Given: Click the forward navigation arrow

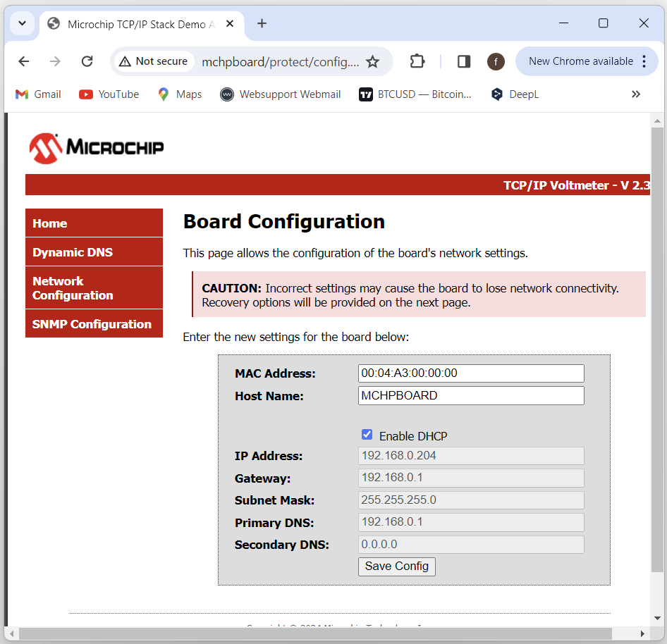Looking at the screenshot, I should [x=55, y=61].
